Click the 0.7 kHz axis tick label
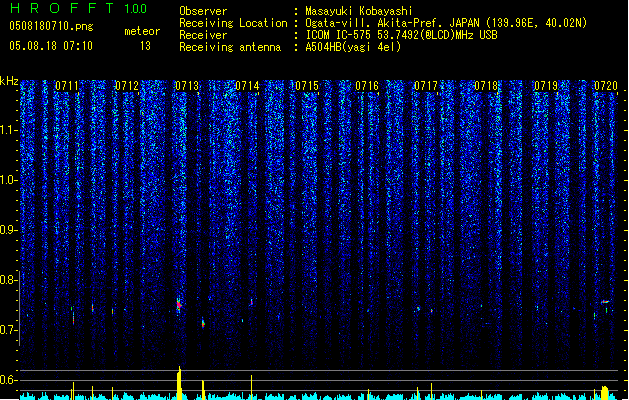The height and width of the screenshot is (400, 629). 7,330
